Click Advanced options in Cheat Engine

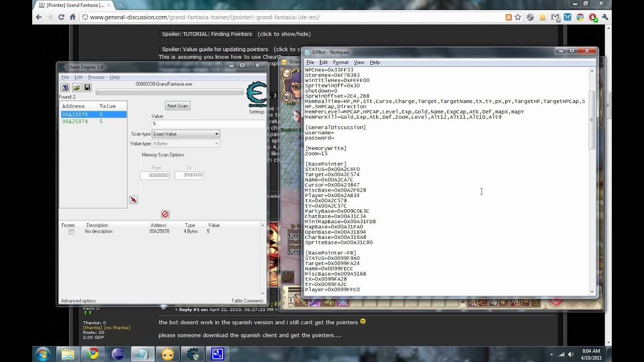pos(78,301)
